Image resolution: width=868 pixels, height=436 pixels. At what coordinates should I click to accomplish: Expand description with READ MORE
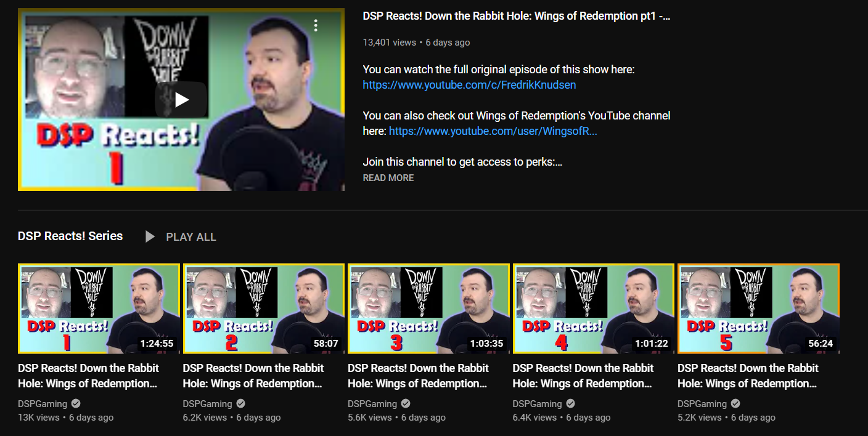coord(388,178)
